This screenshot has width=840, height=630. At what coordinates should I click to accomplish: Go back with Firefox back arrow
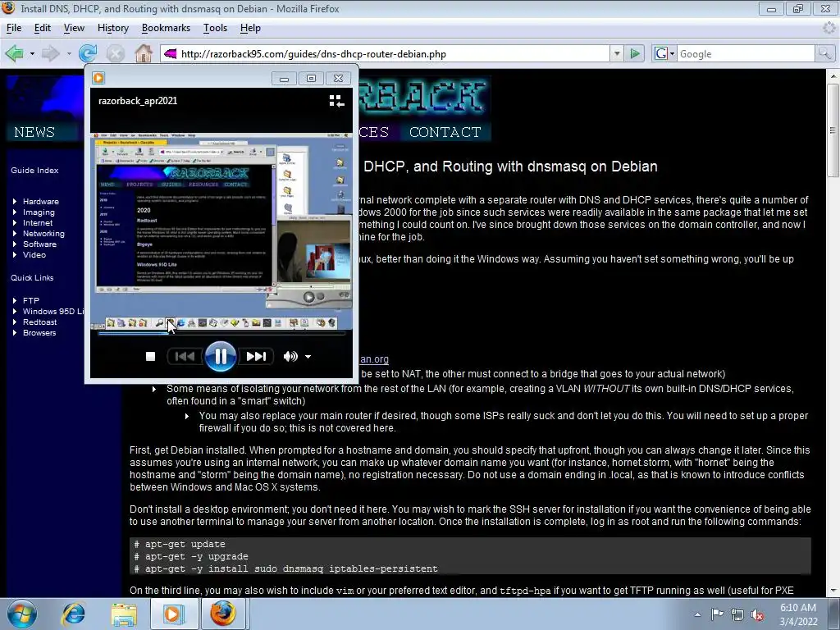tap(15, 53)
